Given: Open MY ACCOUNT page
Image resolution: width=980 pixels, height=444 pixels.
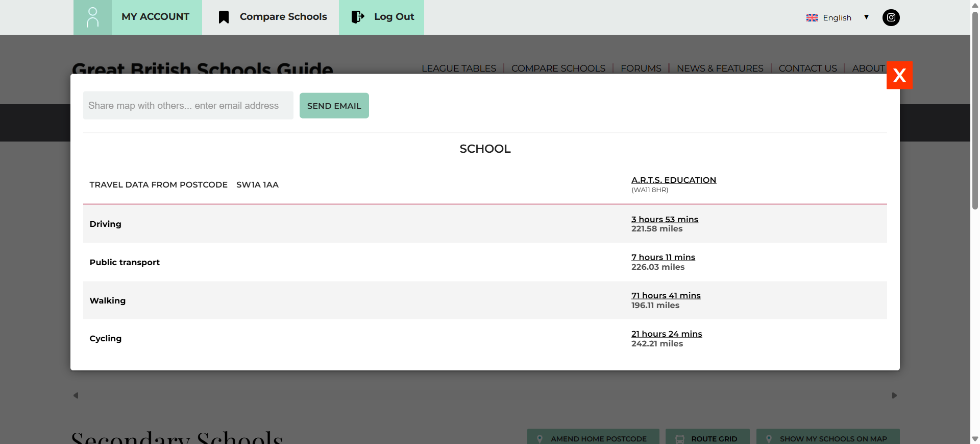Looking at the screenshot, I should [x=155, y=17].
